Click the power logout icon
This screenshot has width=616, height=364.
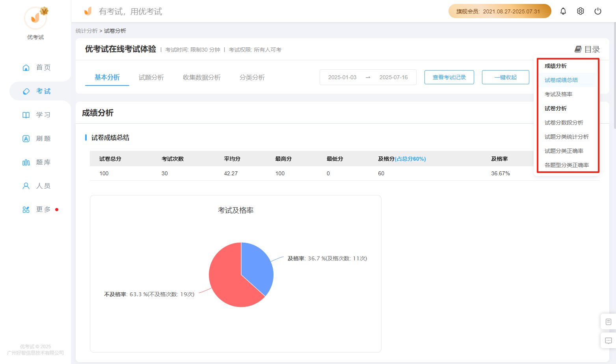(598, 11)
